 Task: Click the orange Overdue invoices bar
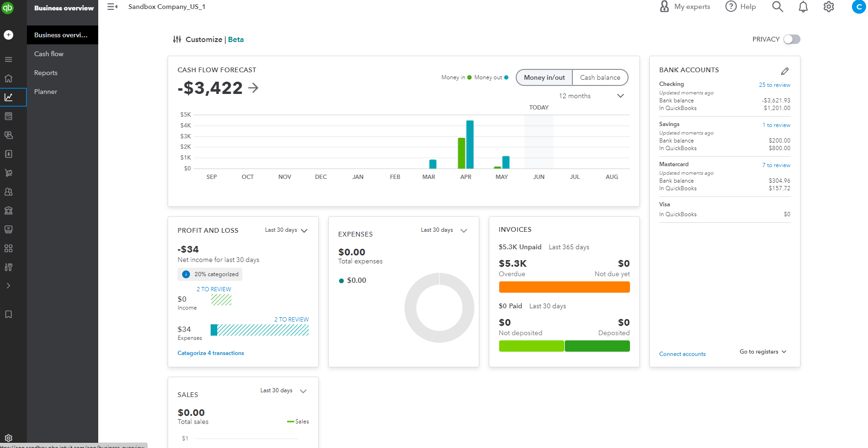pyautogui.click(x=564, y=287)
